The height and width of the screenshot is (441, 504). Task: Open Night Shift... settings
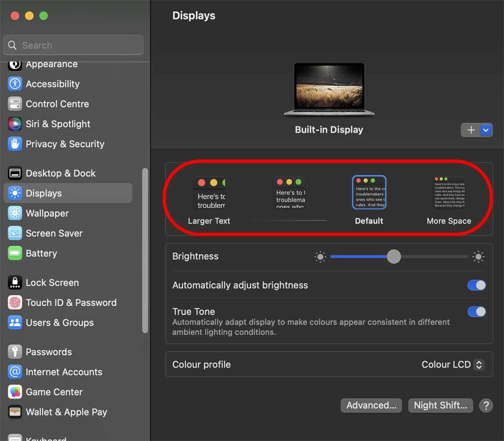pyautogui.click(x=440, y=405)
